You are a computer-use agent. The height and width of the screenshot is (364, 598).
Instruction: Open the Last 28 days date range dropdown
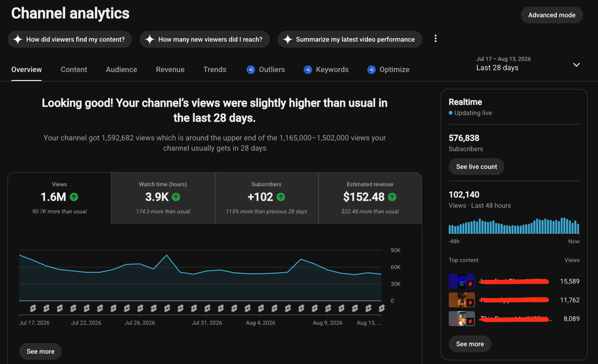(528, 64)
